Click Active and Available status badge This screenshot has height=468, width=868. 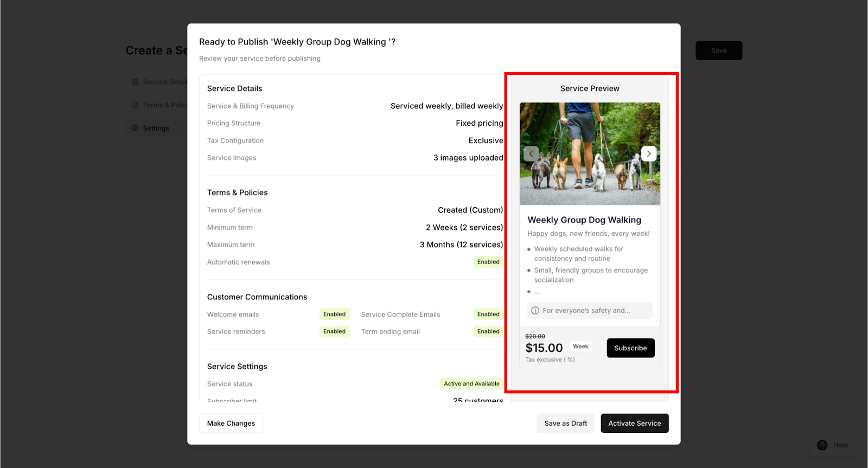click(x=471, y=384)
